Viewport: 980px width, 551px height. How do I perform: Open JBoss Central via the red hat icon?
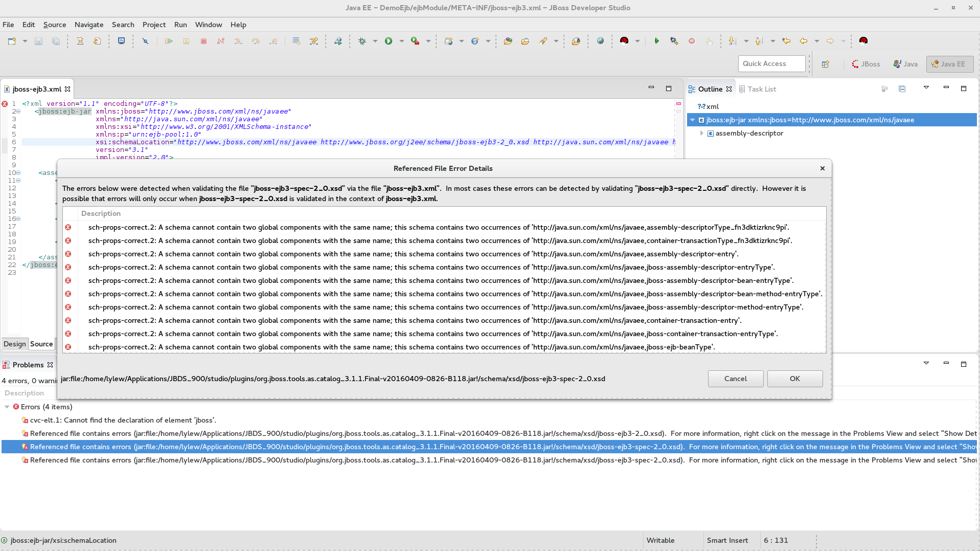[x=625, y=41]
